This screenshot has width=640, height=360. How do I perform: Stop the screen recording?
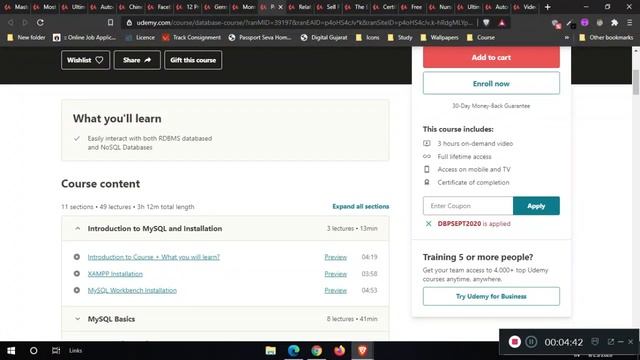pos(514,342)
